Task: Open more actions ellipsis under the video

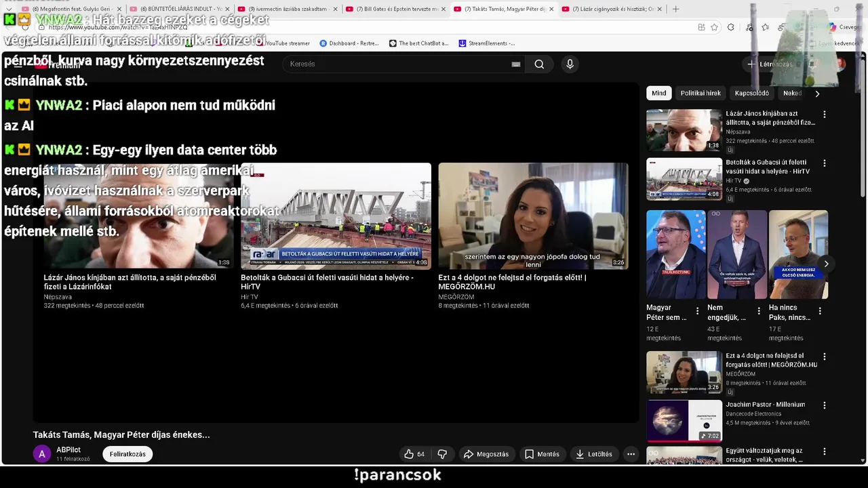Action: click(x=631, y=454)
